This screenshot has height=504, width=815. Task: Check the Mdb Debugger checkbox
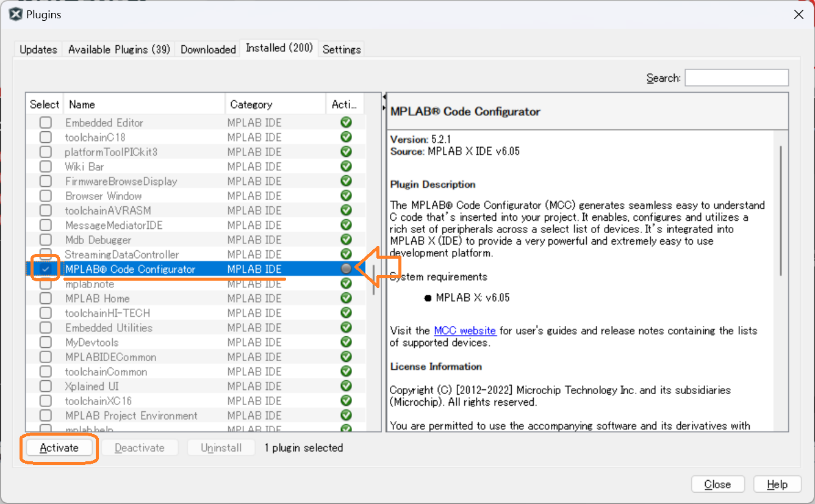(45, 240)
